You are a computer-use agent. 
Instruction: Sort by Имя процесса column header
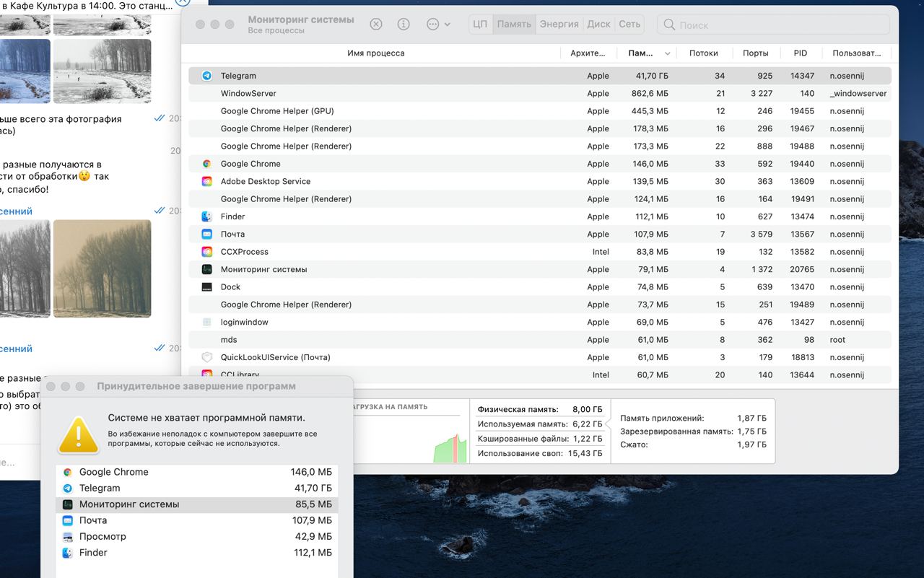pos(375,53)
